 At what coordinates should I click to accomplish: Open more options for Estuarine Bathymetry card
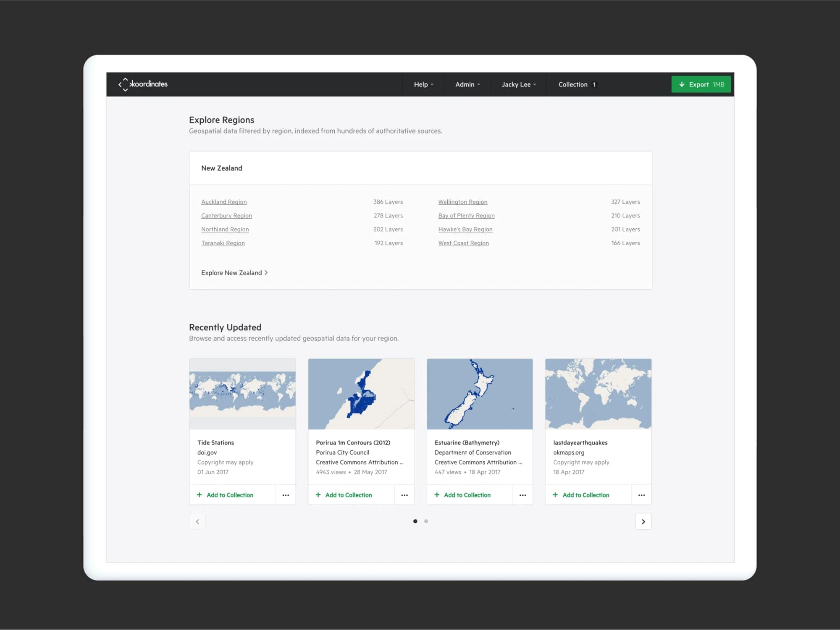click(523, 495)
